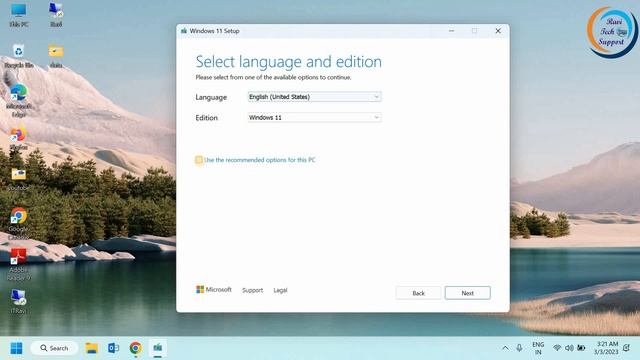Open Outlook from the taskbar
The width and height of the screenshot is (640, 360).
[x=113, y=348]
